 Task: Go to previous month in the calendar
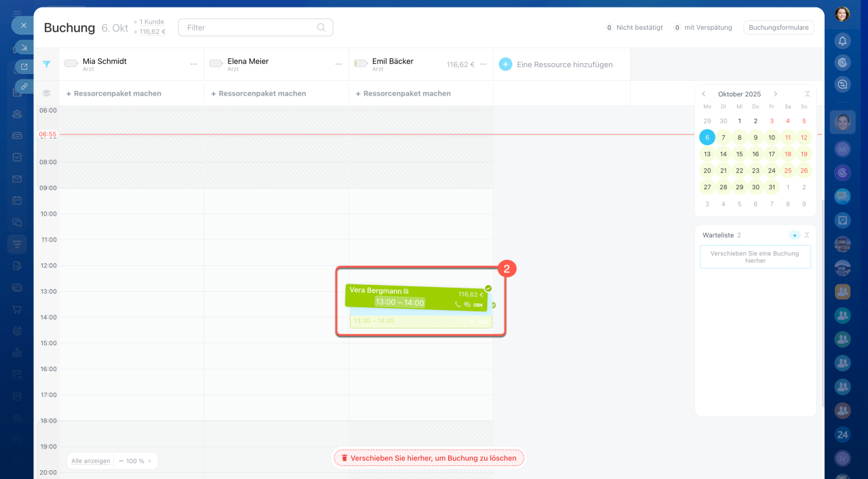click(x=704, y=94)
